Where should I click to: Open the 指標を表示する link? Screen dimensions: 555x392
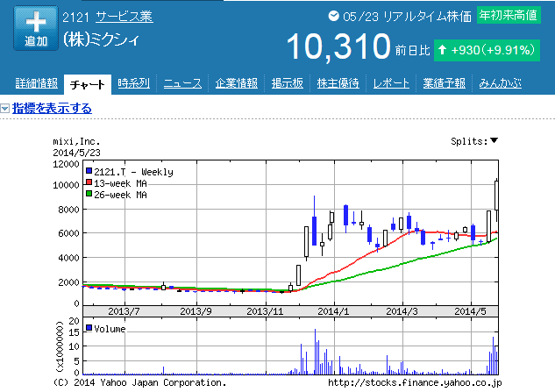(x=52, y=109)
